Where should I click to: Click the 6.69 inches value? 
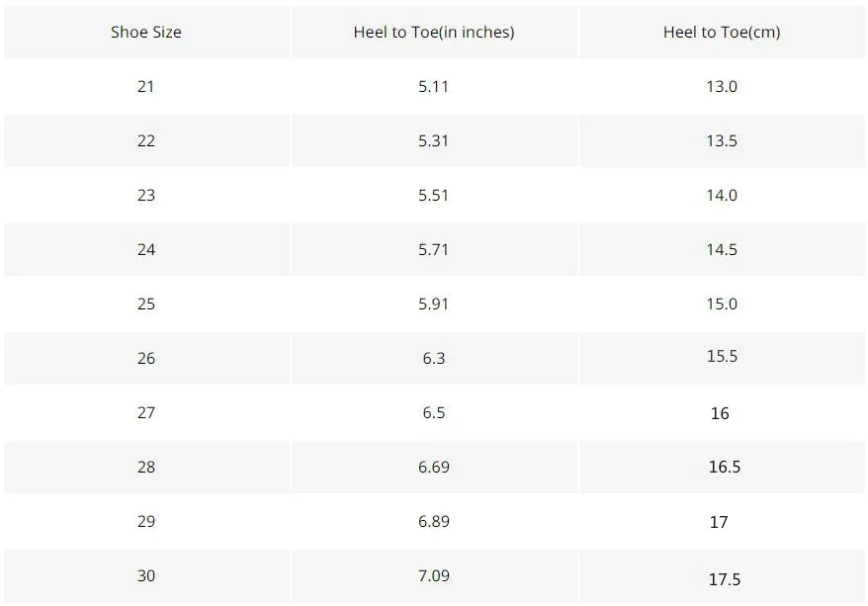point(434,467)
